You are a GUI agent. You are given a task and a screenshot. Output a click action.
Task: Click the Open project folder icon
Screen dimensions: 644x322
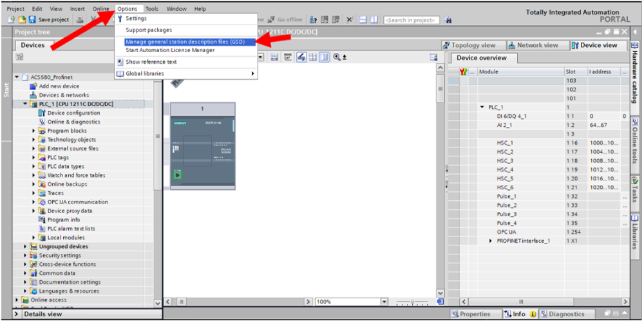[21, 19]
